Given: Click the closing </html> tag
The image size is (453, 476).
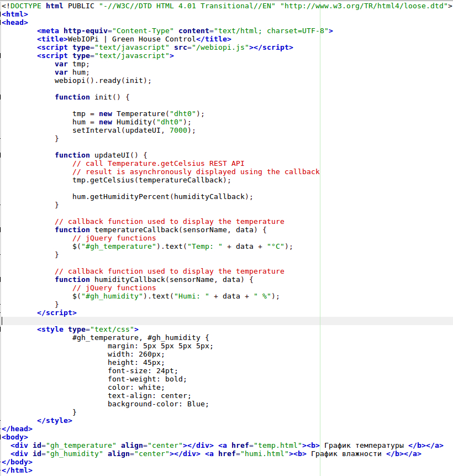Looking at the screenshot, I should (17, 470).
